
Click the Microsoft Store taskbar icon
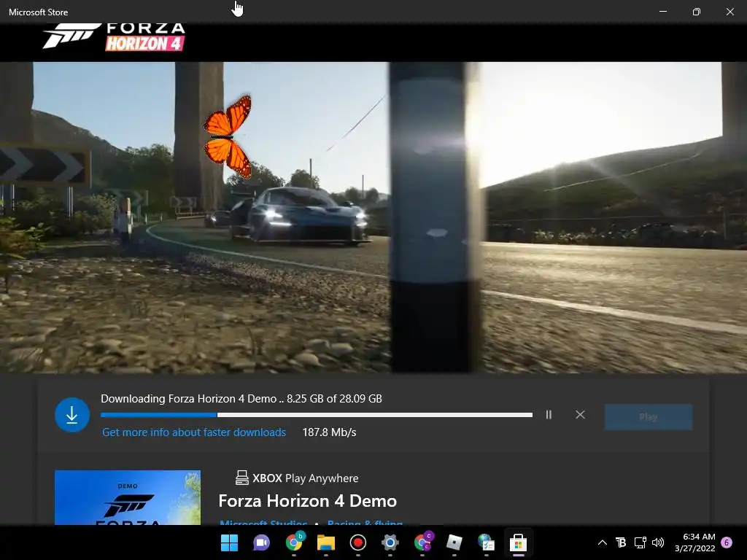(518, 542)
